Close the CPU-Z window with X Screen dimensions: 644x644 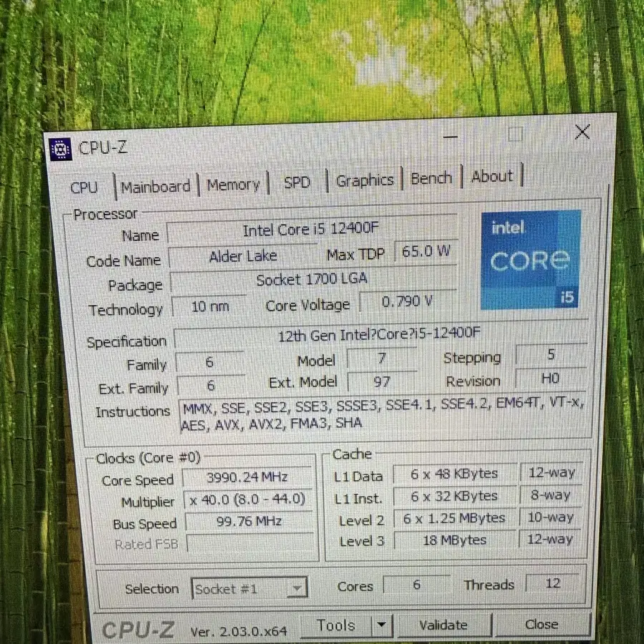click(x=582, y=132)
